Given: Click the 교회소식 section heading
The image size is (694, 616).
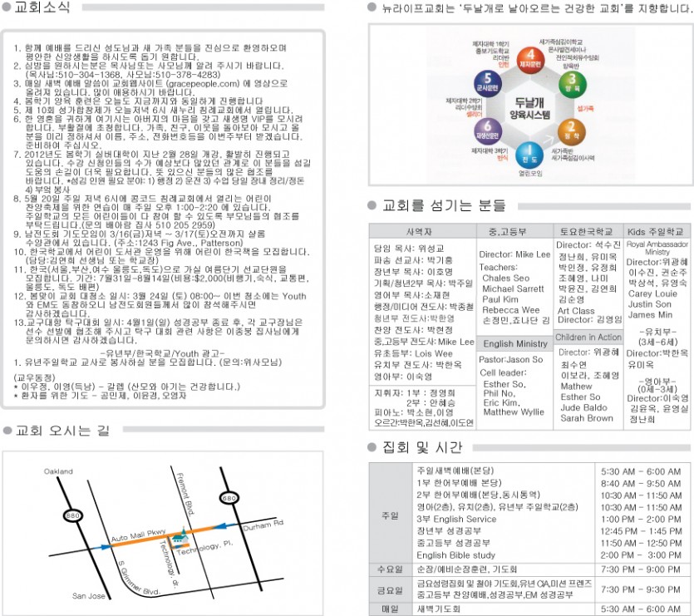Looking at the screenshot, I should (42, 7).
